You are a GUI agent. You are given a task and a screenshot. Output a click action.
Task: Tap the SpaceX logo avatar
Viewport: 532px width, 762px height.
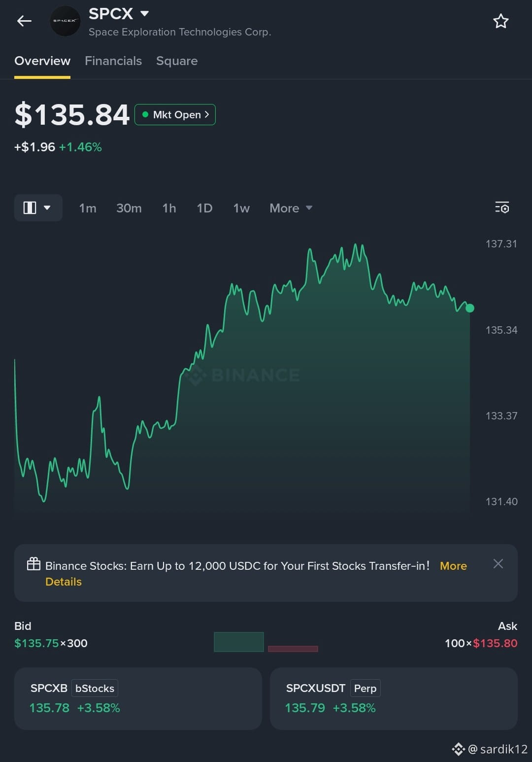[65, 21]
